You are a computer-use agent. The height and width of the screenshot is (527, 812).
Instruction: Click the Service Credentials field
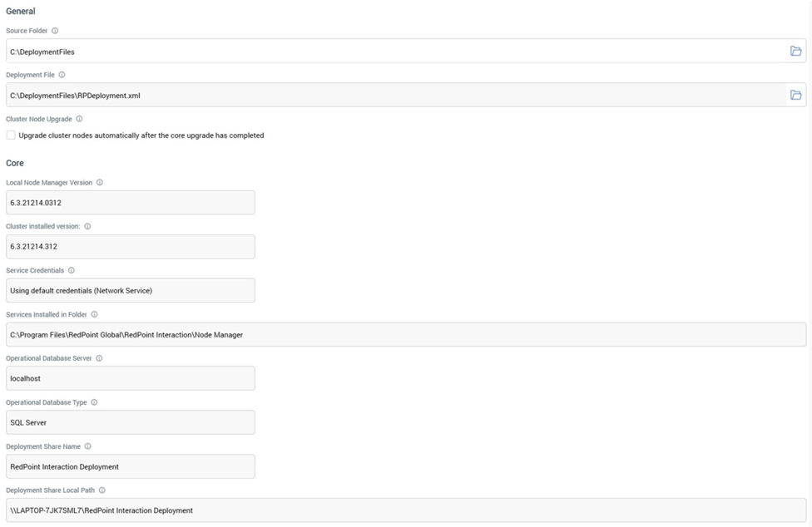point(130,290)
